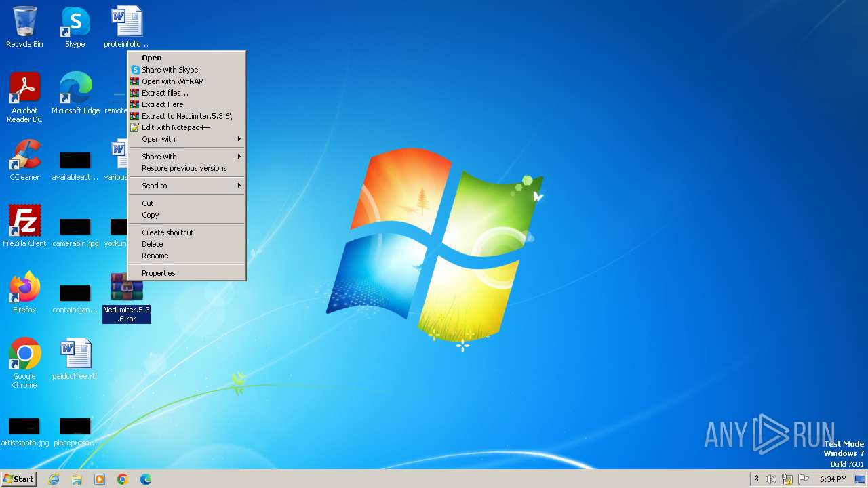Select the Firefox desktop shortcut
Screen dimensions: 868x488
24,293
